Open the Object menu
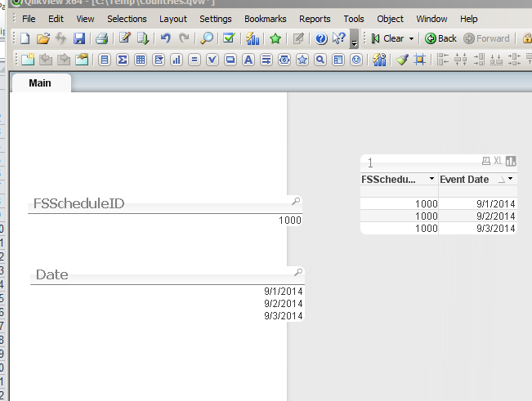Screen dimensions: 532x401 (x=390, y=19)
